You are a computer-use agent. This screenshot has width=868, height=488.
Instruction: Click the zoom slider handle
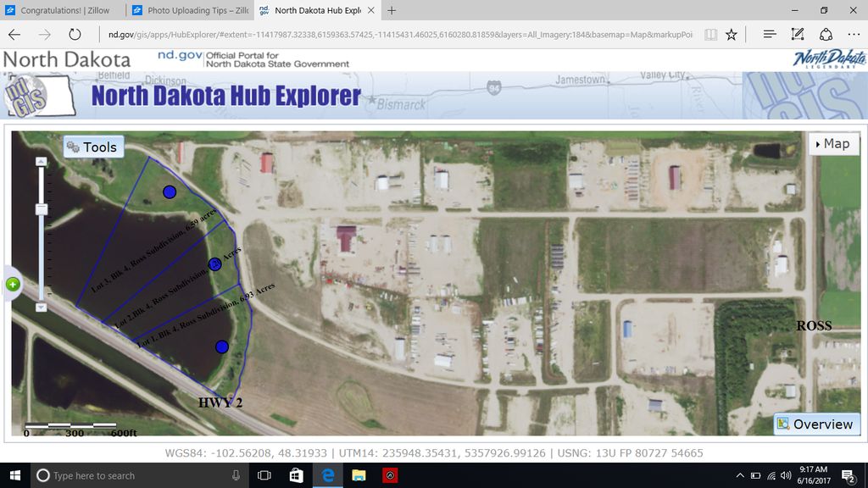tap(41, 209)
